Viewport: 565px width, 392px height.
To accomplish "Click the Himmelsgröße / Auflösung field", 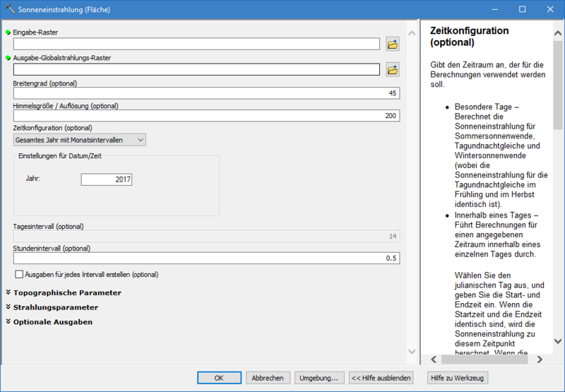I will point(206,116).
